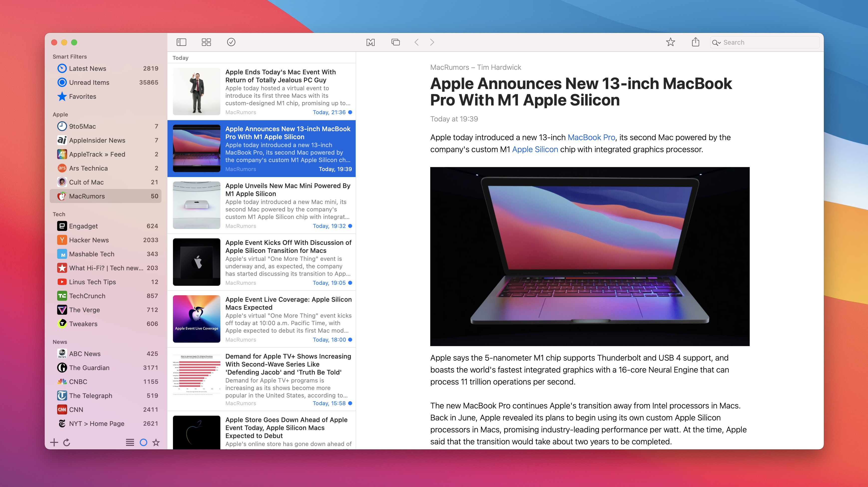Click the article title heading
Screen dimensions: 868x487
tap(581, 92)
